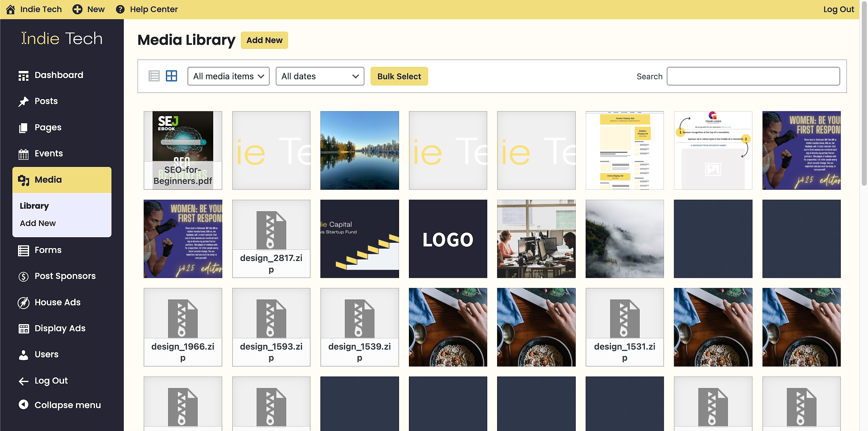Viewport: 868px width, 431px height.
Task: Open Posts via pushpin icon
Action: [x=23, y=101]
